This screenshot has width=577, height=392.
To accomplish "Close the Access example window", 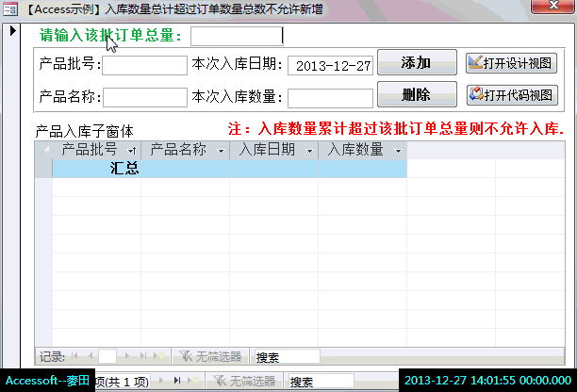I will point(552,6).
